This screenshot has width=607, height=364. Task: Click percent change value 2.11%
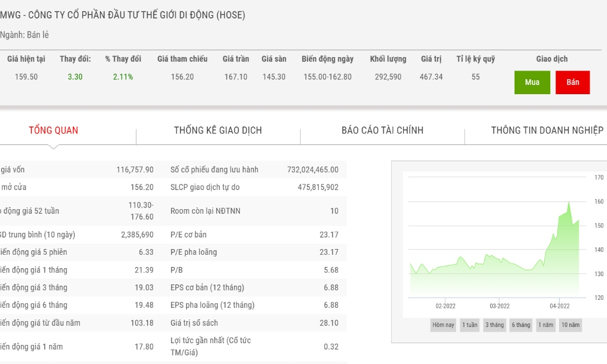tap(123, 77)
